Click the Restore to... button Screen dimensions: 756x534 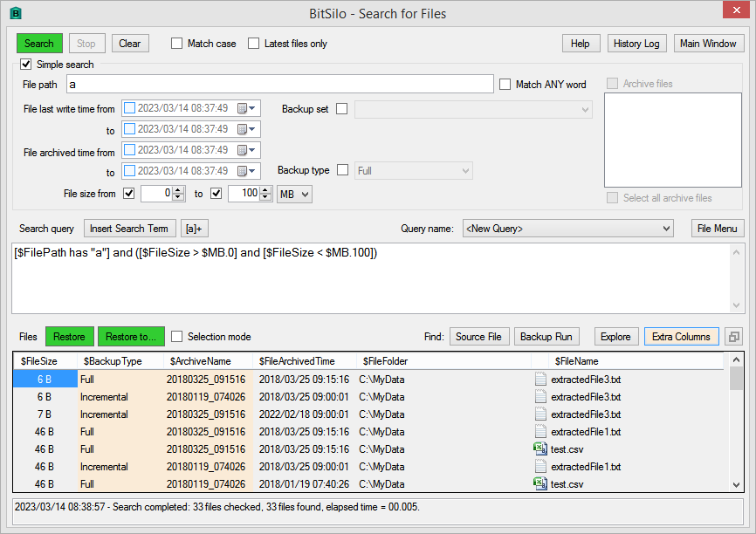point(131,337)
